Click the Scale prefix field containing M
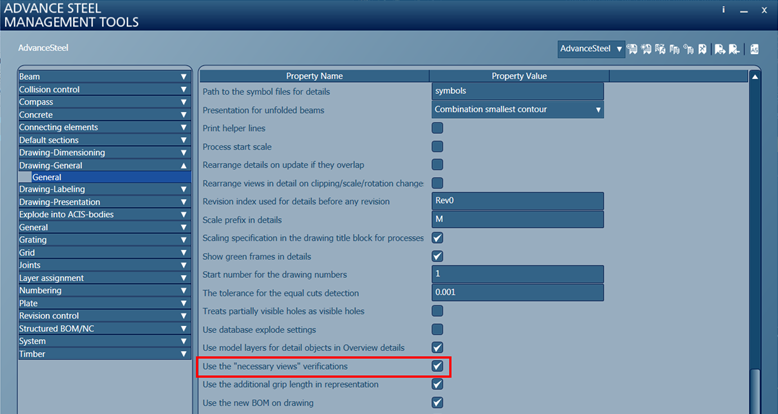 [x=518, y=219]
